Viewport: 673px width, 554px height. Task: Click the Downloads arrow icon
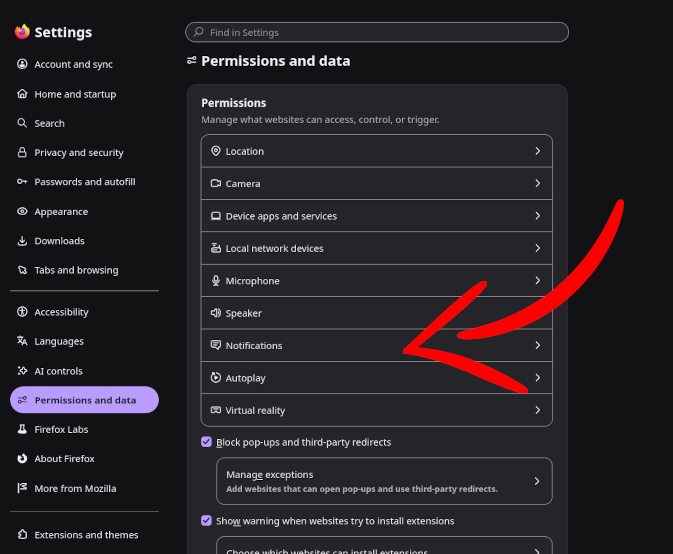pyautogui.click(x=22, y=241)
